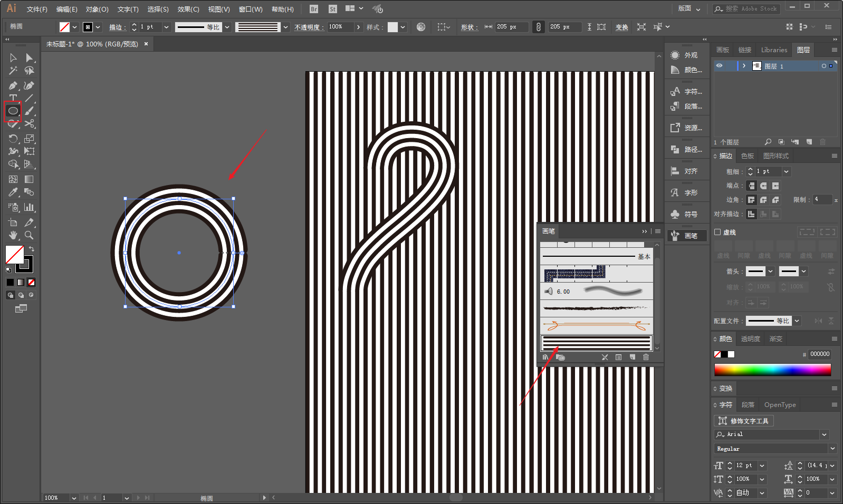Open the brush definition dropdown in control bar
Viewport: 843px width, 504px height.
[x=285, y=27]
